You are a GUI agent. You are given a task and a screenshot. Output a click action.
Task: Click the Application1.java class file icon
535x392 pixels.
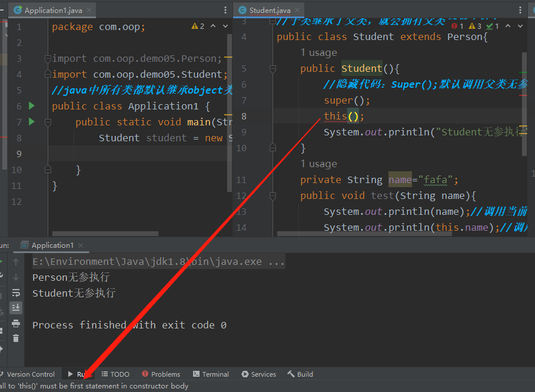[x=18, y=10]
